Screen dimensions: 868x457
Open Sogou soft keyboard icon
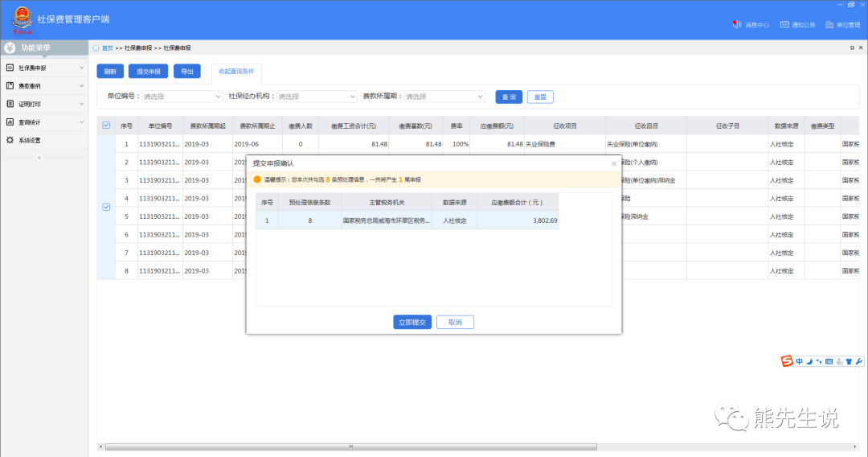[x=829, y=361]
